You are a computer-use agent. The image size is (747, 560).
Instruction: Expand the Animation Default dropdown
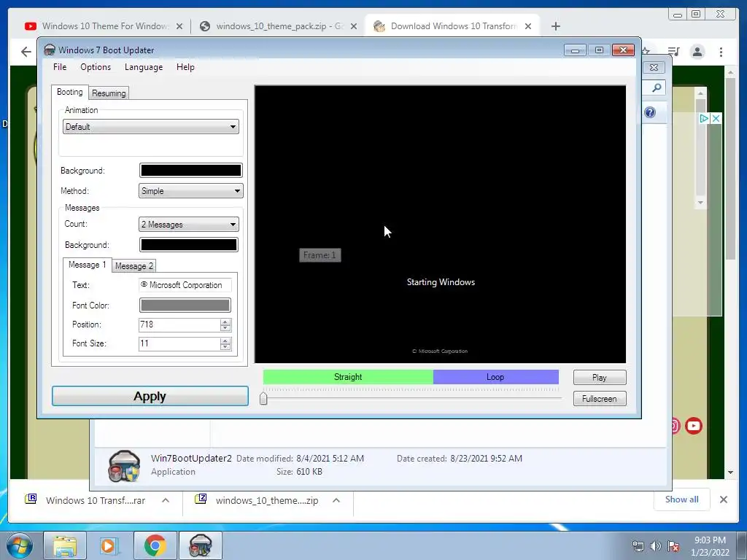[150, 127]
